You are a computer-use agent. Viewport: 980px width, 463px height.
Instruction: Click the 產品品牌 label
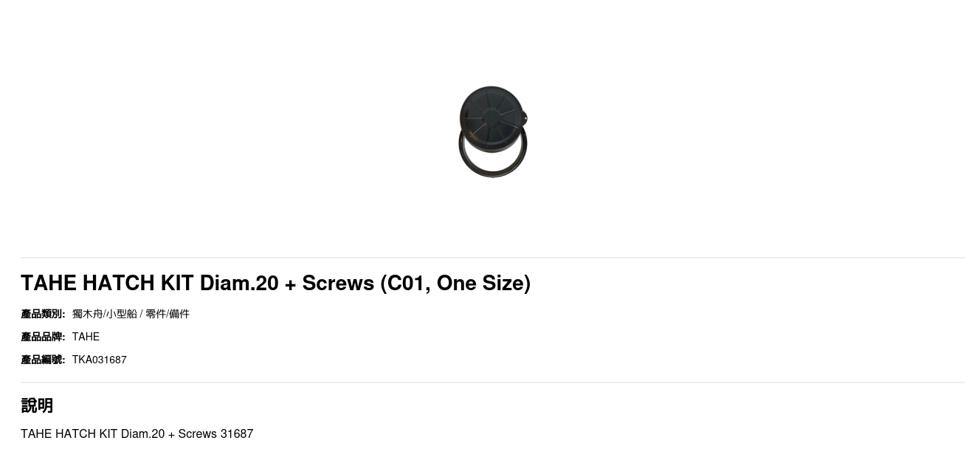[43, 337]
